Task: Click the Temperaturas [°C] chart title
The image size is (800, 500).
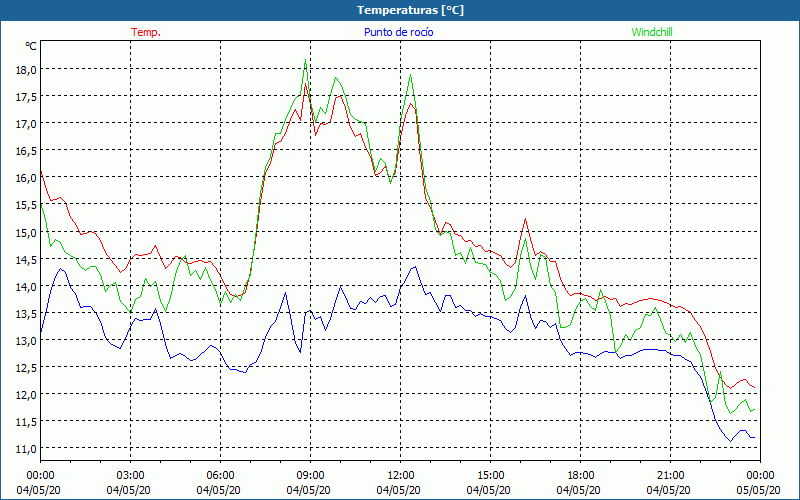Action: (x=410, y=10)
